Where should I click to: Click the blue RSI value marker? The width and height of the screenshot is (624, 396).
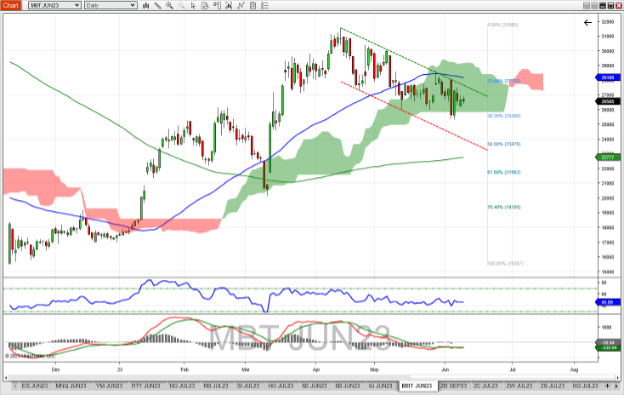pos(607,302)
